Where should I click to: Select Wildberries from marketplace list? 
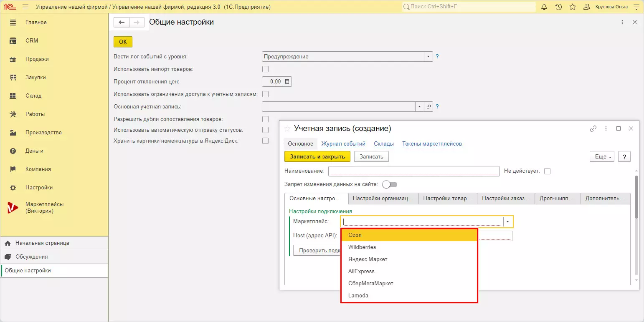coord(409,247)
